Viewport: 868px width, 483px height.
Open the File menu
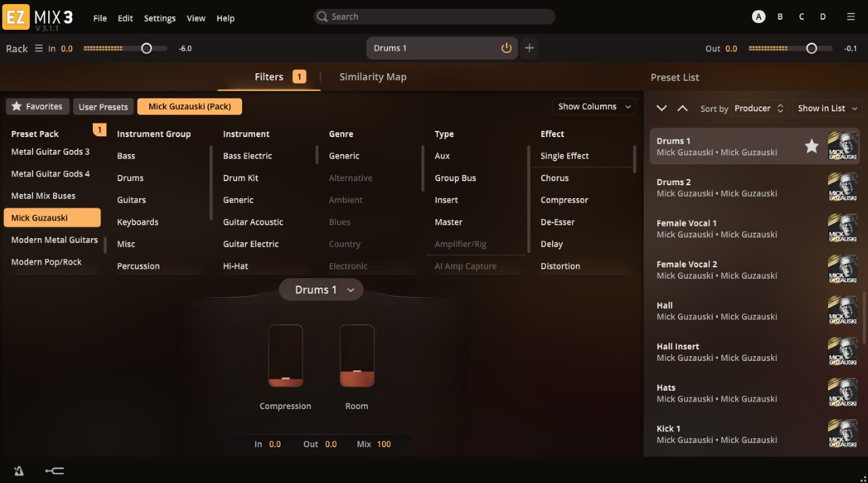[100, 18]
